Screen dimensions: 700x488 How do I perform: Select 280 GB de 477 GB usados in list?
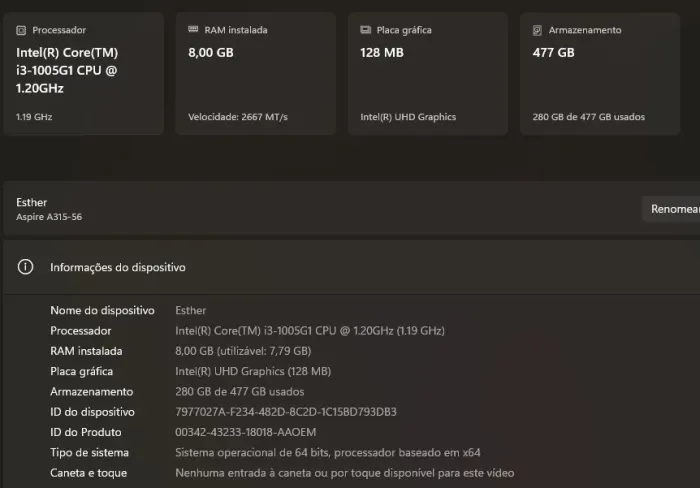coord(240,392)
